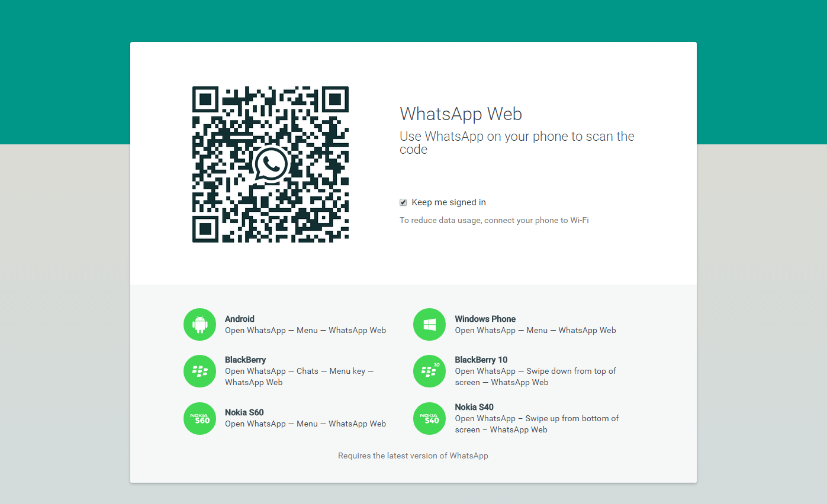Click BlackBerry 10's 'Swipe down from top' instructions
The height and width of the screenshot is (504, 827).
click(x=536, y=377)
